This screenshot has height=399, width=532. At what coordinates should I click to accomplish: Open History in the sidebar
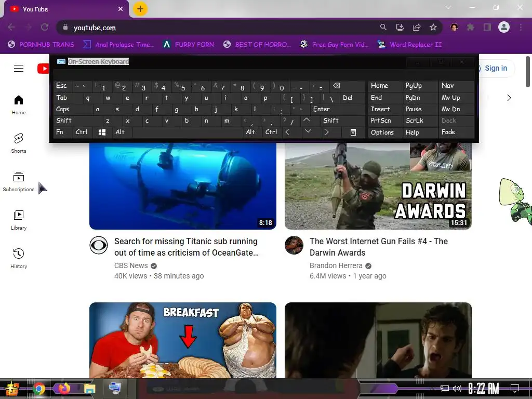[x=19, y=259]
